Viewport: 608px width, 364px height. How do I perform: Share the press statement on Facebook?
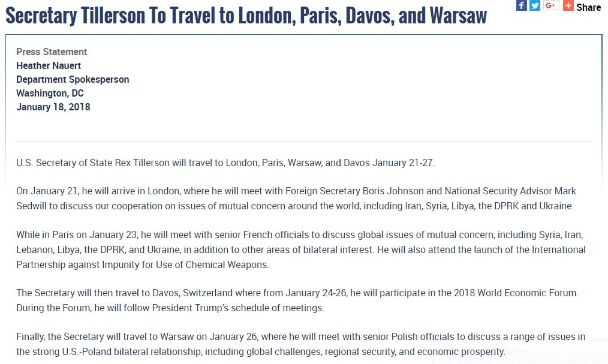coord(522,6)
